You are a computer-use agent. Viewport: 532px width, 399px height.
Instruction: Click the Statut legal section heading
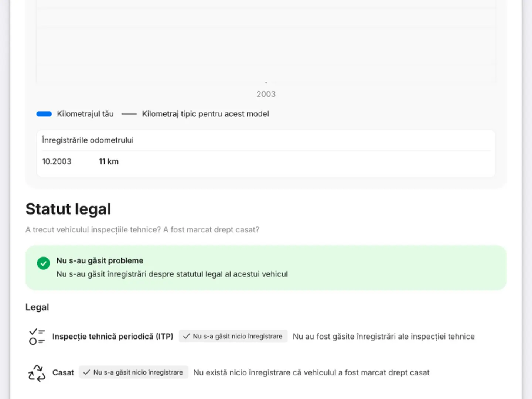pyautogui.click(x=68, y=209)
